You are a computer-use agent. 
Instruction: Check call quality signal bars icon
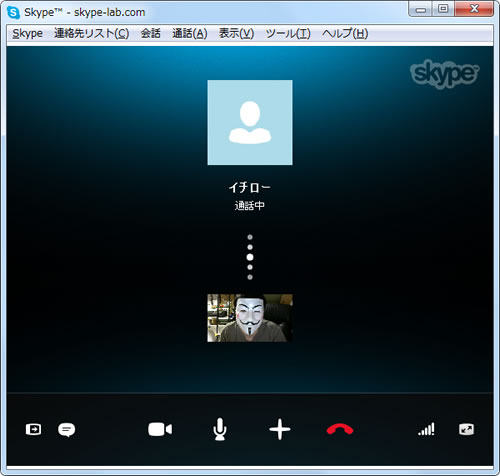[426, 429]
